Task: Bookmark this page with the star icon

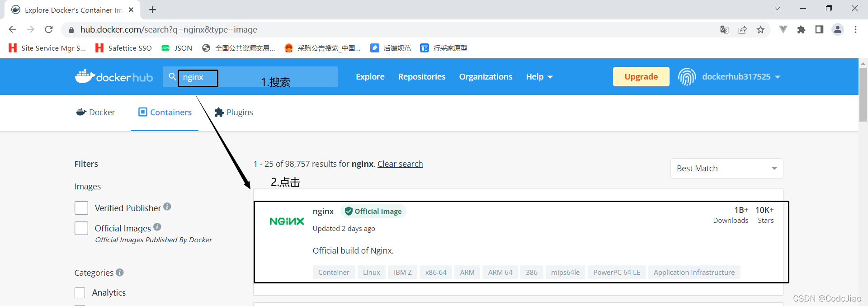Action: pos(761,30)
